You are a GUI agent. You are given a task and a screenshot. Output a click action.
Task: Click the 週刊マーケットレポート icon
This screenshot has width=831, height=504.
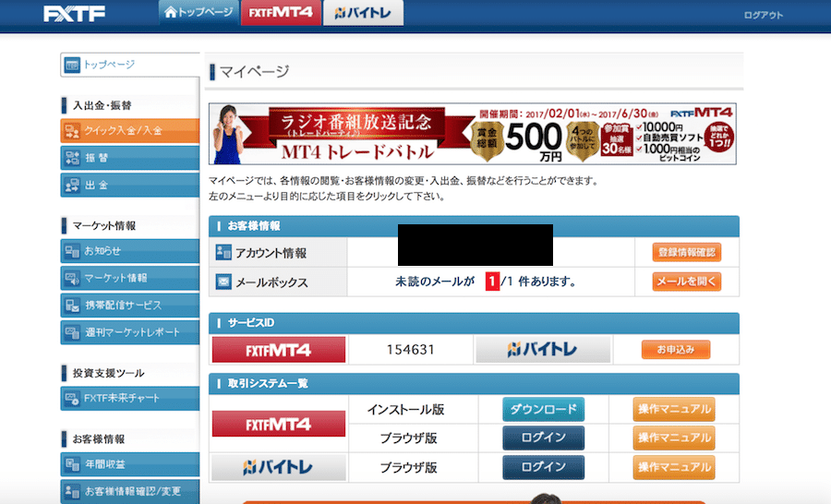[72, 333]
